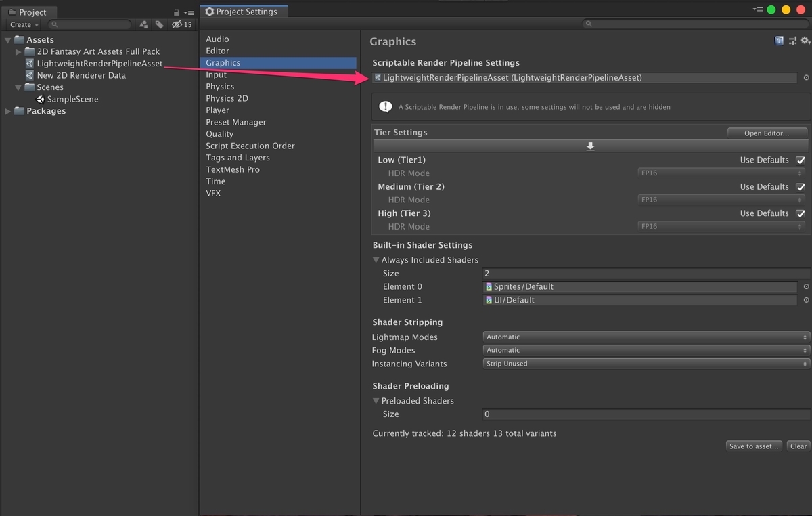Click the Save to asset... button
Screen dimensions: 812x516
coord(754,446)
